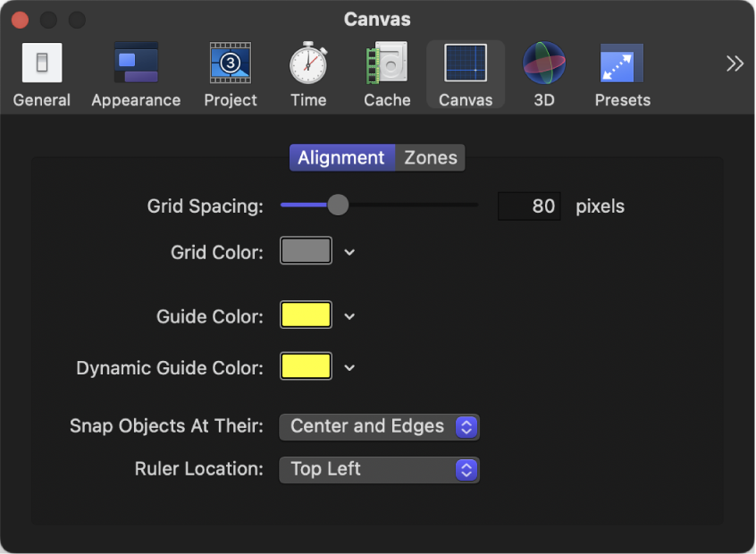Click the Grid Spacing pixels input field
The height and width of the screenshot is (554, 756).
click(529, 206)
